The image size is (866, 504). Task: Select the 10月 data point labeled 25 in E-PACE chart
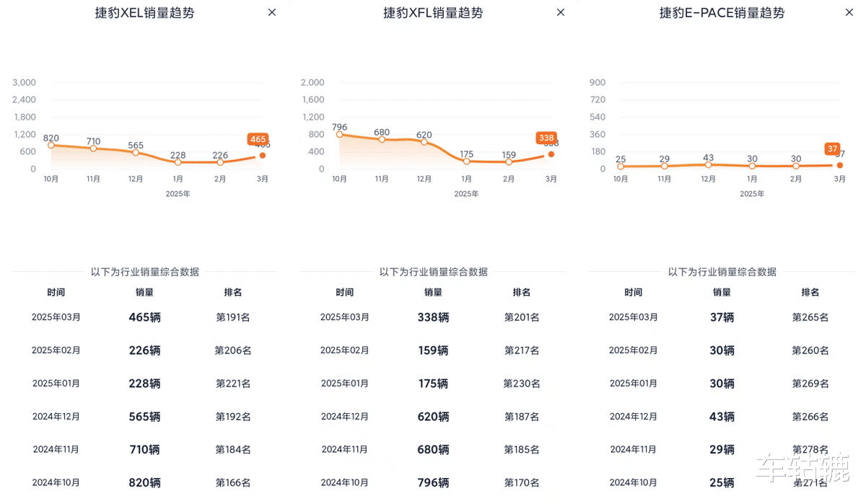point(621,167)
